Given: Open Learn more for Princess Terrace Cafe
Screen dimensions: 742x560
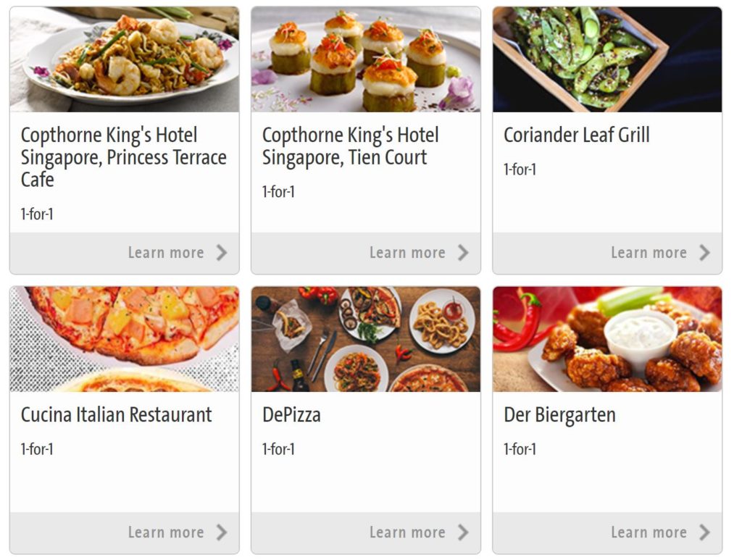Looking at the screenshot, I should click(x=166, y=253).
